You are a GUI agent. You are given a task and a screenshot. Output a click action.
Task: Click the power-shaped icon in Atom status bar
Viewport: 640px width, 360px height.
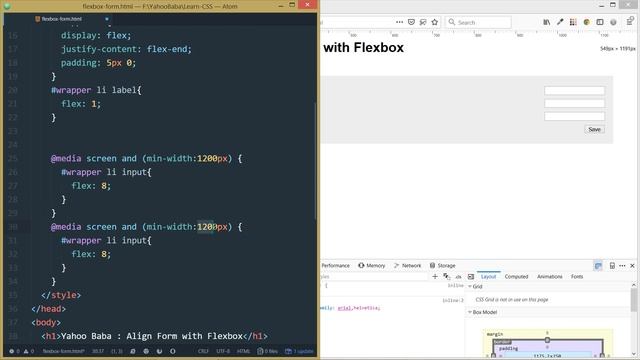click(x=159, y=351)
